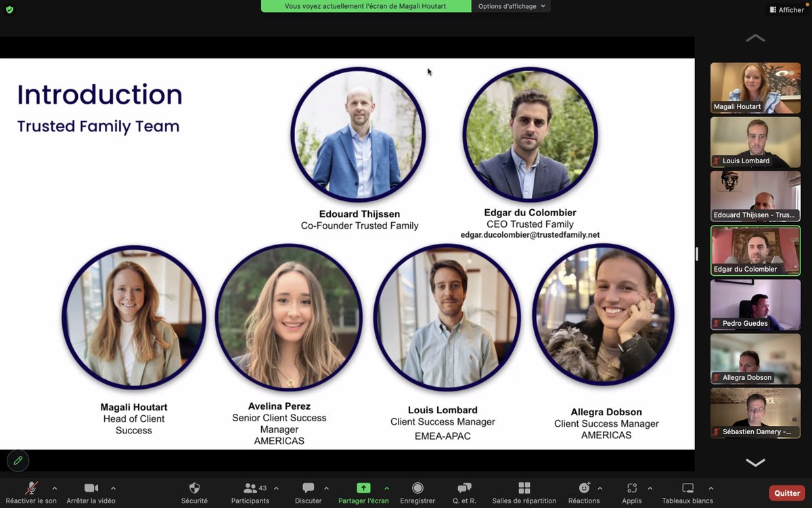Expand caret next to Réactions
The width and height of the screenshot is (812, 508).
(600, 488)
